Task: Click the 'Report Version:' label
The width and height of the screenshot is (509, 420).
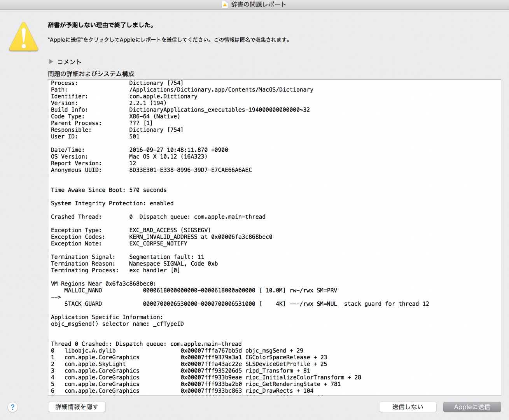Action: coord(76,163)
